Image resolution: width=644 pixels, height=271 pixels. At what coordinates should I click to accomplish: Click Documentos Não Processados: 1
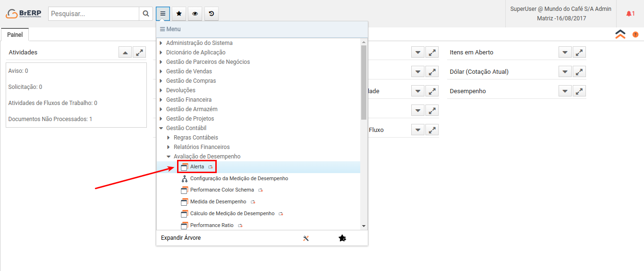click(51, 119)
